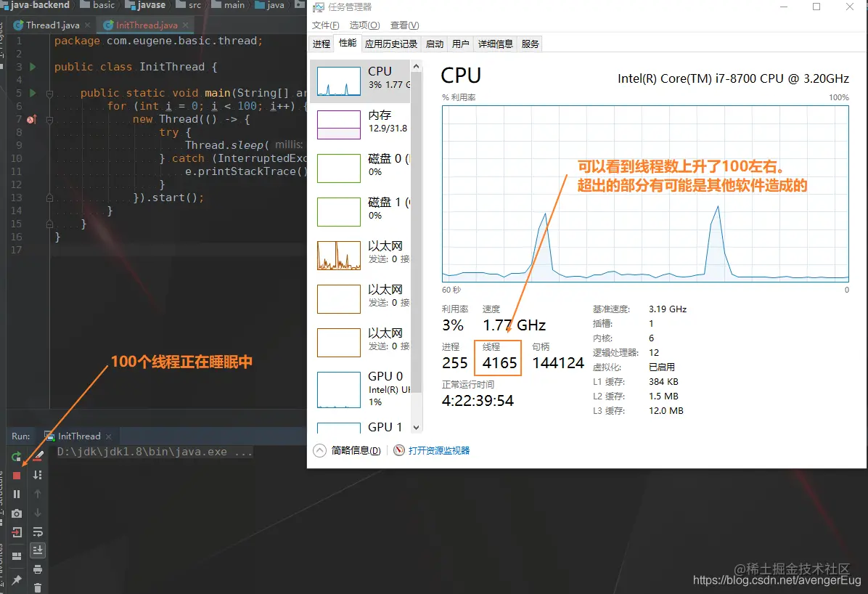Print the console output
This screenshot has height=594, width=868.
38,569
